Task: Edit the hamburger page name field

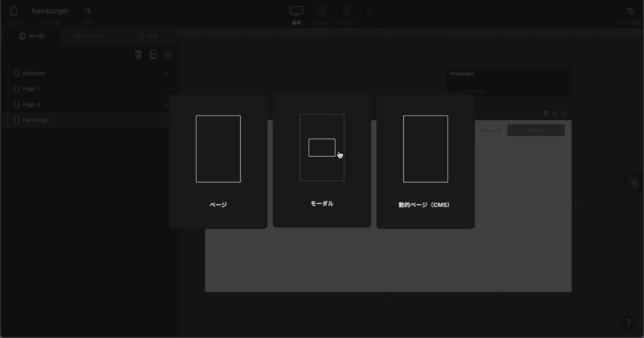Action: [x=50, y=11]
